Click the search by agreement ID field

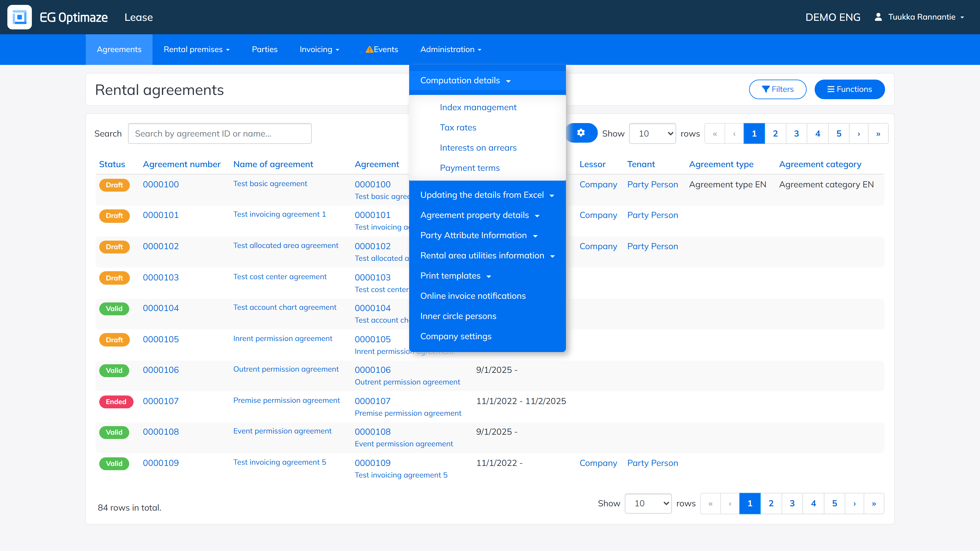pos(220,133)
